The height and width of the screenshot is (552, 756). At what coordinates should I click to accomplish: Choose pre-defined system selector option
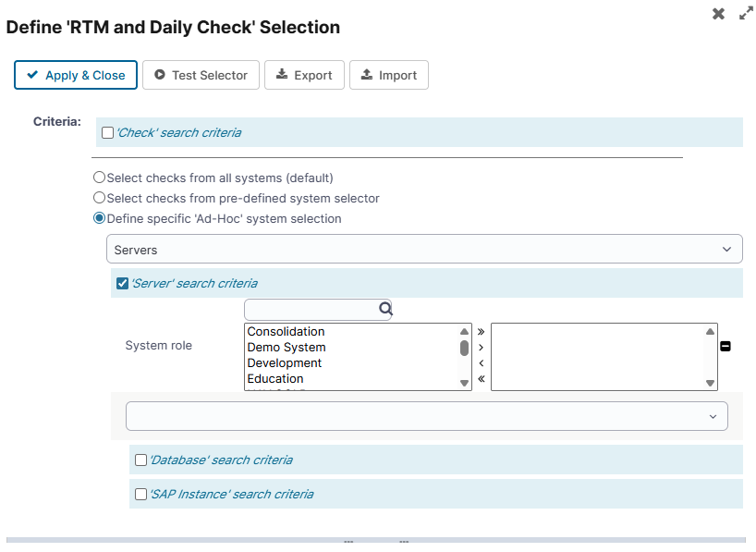click(99, 198)
